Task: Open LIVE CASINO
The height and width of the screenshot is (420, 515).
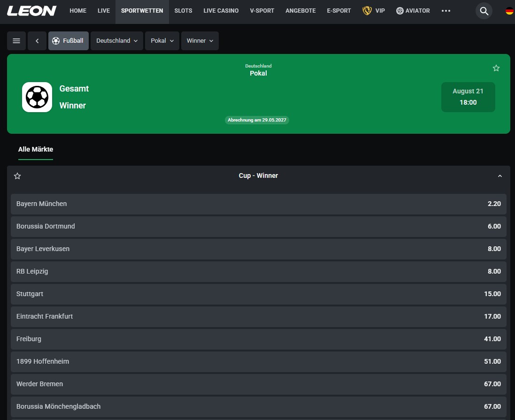Action: click(221, 11)
